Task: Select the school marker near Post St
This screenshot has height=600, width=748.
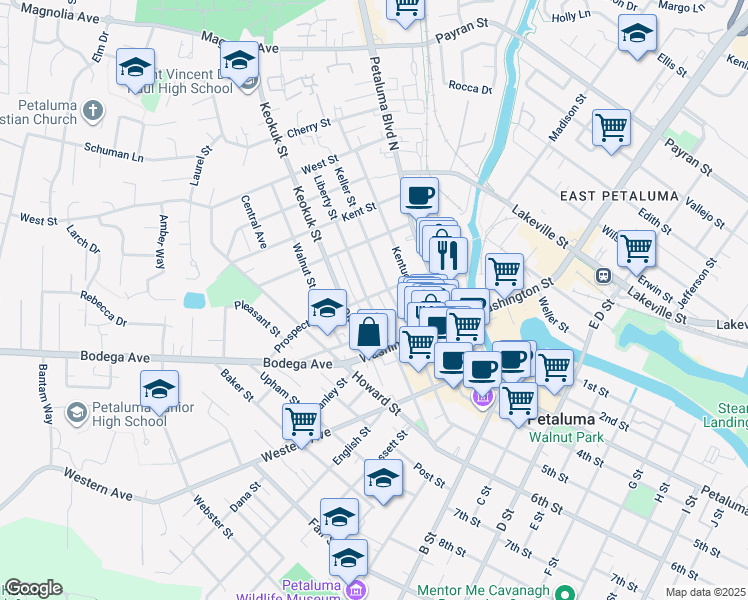Action: pyautogui.click(x=383, y=478)
